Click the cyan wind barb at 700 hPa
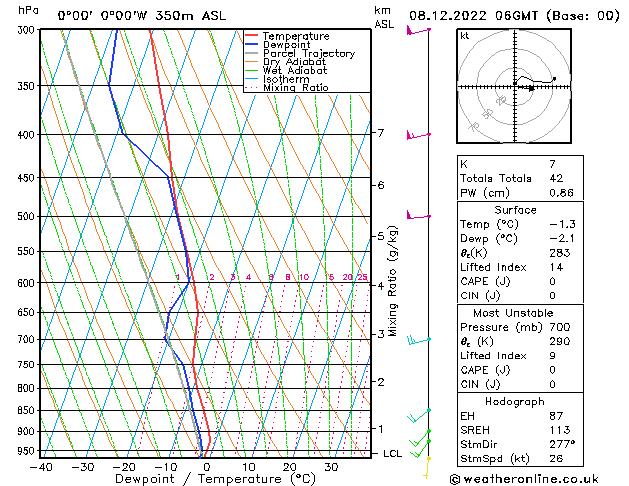Viewport: 629px width, 486px height. coord(419,340)
